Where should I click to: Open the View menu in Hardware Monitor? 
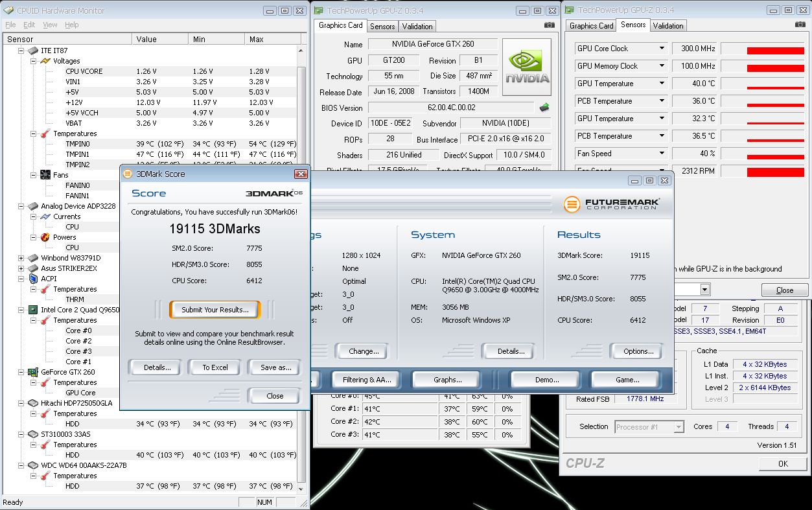point(50,25)
